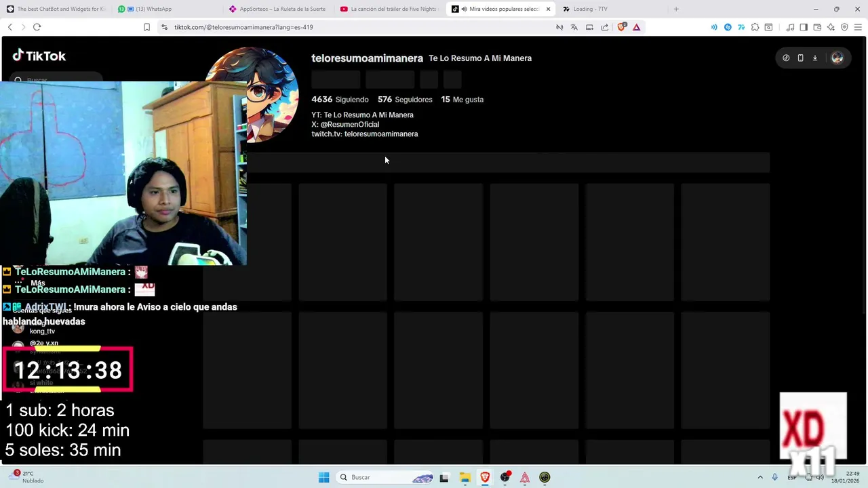Click the TikTok phone app icon

coord(800,58)
